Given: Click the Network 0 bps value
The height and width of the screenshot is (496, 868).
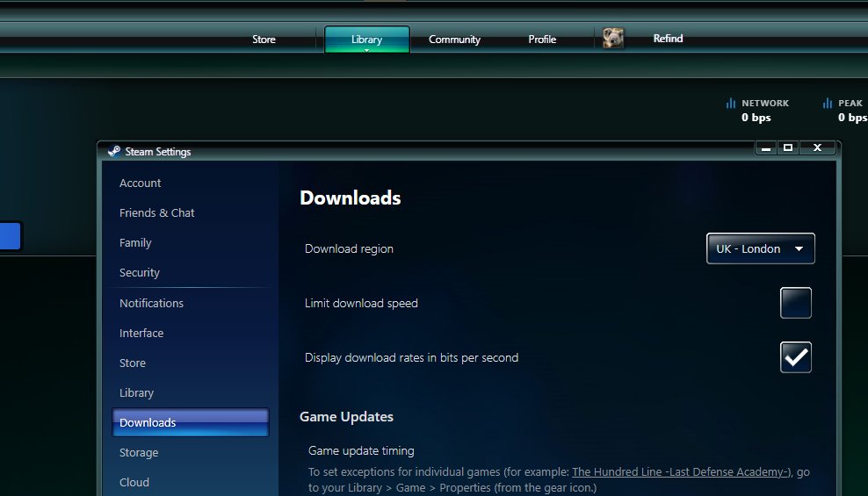Looking at the screenshot, I should point(756,118).
